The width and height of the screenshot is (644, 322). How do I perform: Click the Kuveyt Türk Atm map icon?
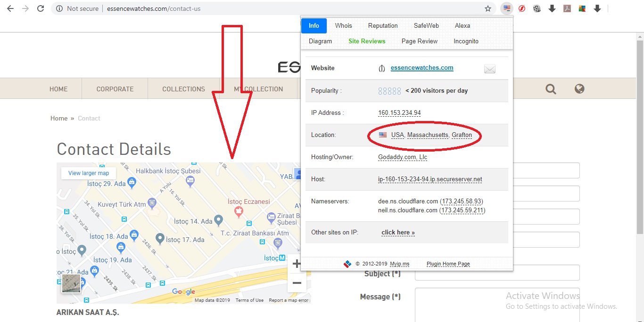(x=152, y=203)
